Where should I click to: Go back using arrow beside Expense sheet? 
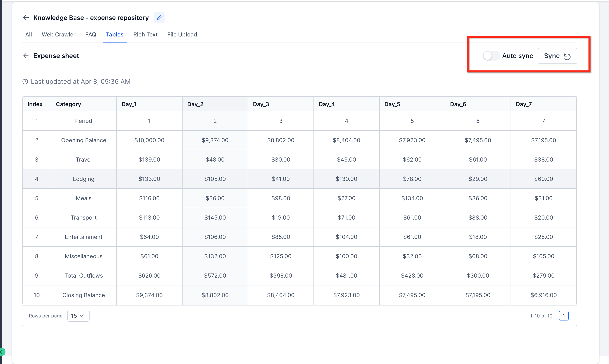click(x=26, y=56)
